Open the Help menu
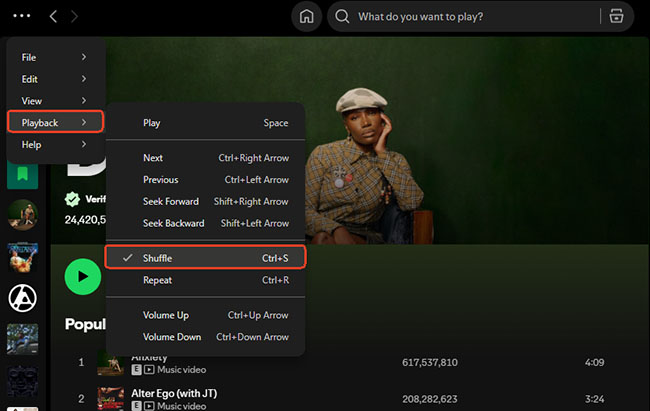 click(x=55, y=144)
